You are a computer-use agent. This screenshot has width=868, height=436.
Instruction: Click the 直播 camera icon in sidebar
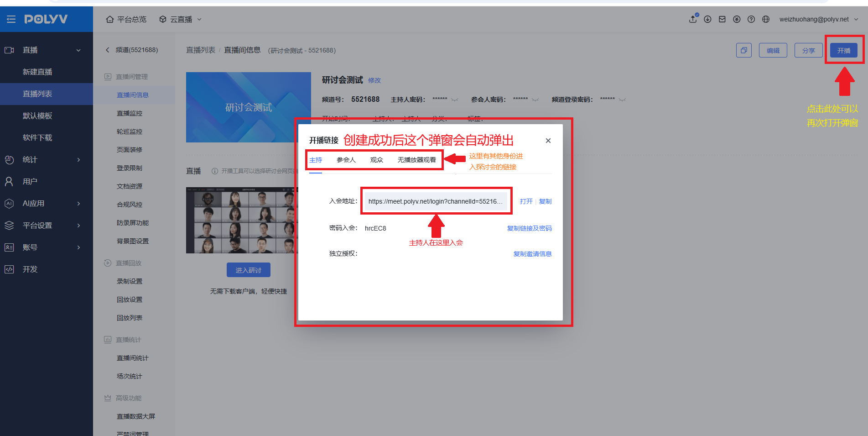[x=9, y=50]
